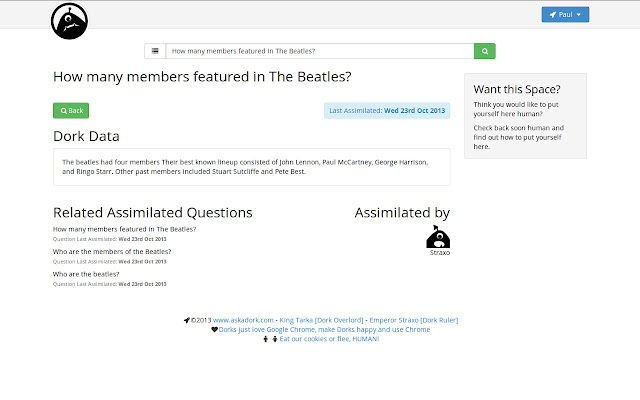
Task: Click 'Check back soon human' sidebar text
Action: 518,137
